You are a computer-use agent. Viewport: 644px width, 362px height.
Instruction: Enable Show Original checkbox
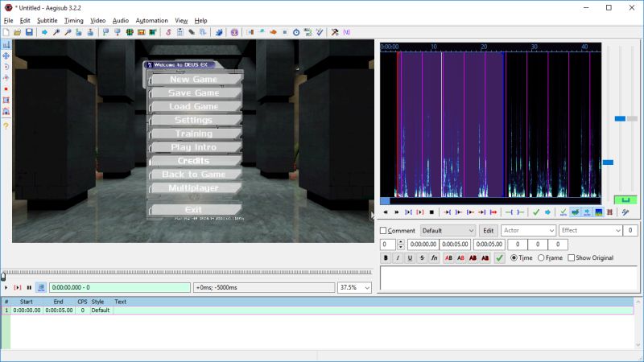tap(572, 257)
